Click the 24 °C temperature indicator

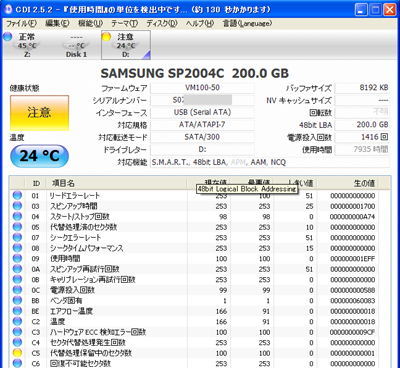tap(39, 156)
